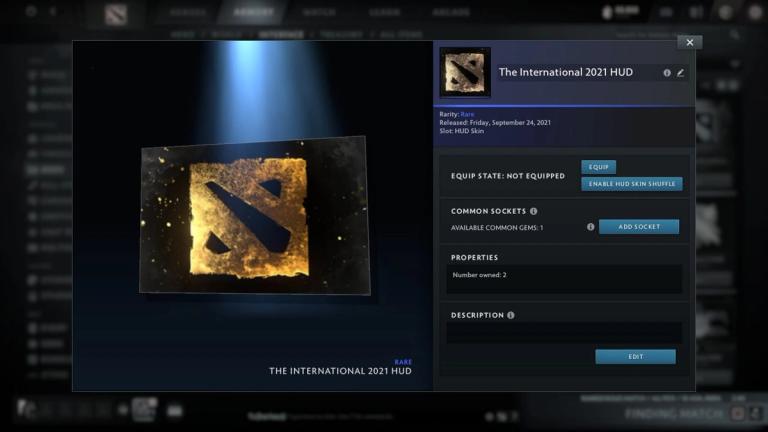Click the empty description field
The height and width of the screenshot is (432, 768).
[564, 333]
